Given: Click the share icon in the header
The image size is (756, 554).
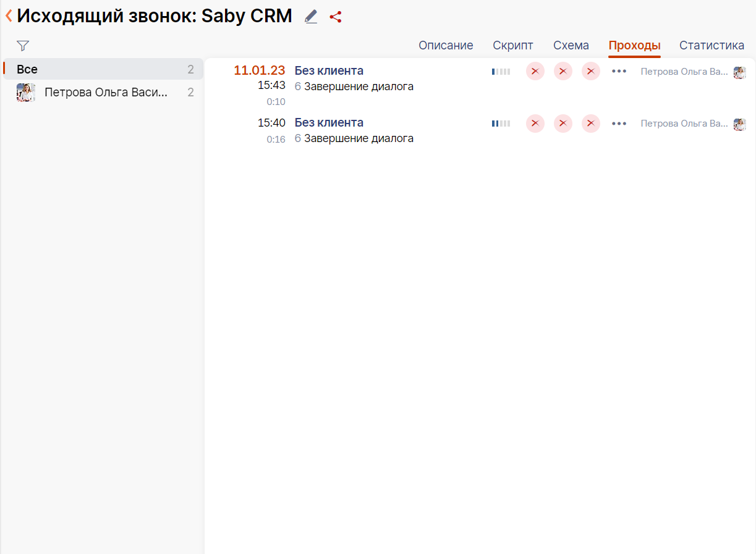Looking at the screenshot, I should coord(336,17).
